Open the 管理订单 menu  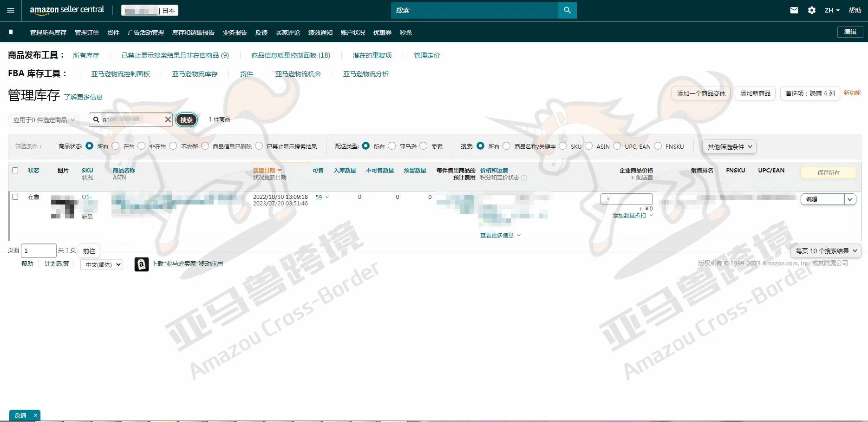pyautogui.click(x=87, y=33)
